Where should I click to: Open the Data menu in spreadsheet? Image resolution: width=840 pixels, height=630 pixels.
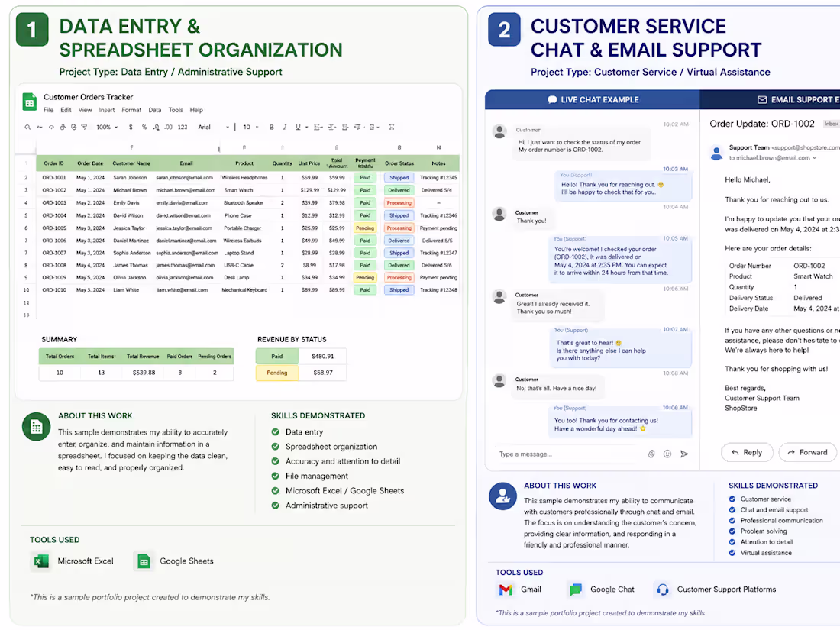pos(155,111)
